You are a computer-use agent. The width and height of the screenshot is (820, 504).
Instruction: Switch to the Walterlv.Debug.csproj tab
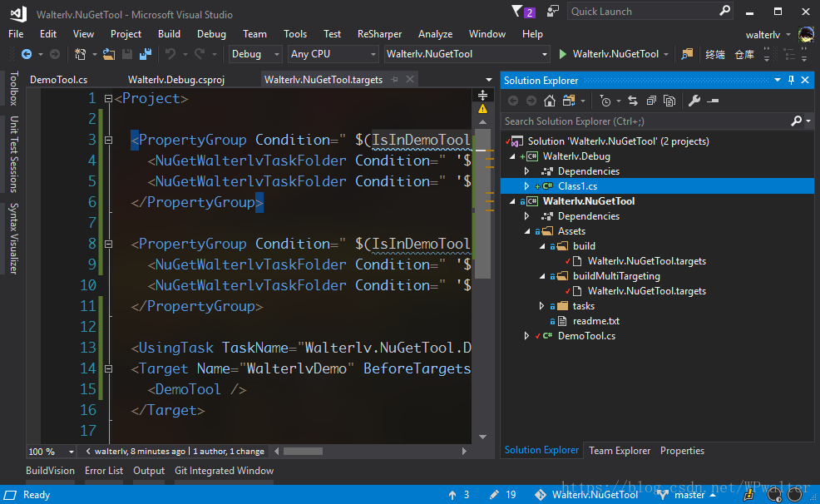[176, 80]
